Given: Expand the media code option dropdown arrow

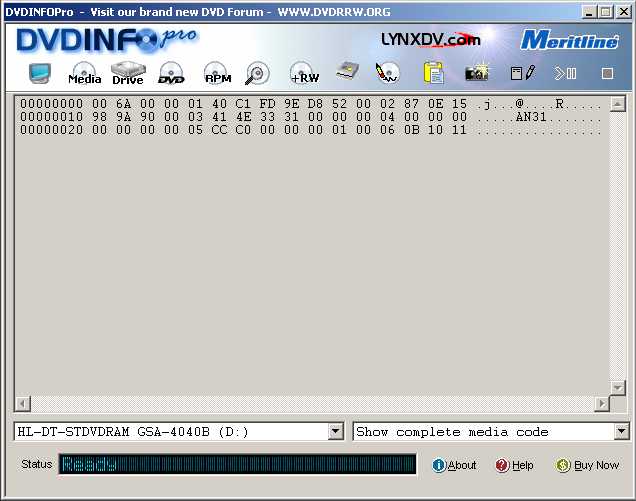Looking at the screenshot, I should 621,431.
